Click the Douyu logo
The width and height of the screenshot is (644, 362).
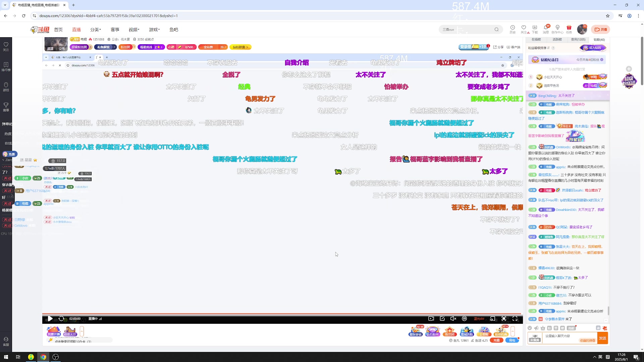coord(40,30)
